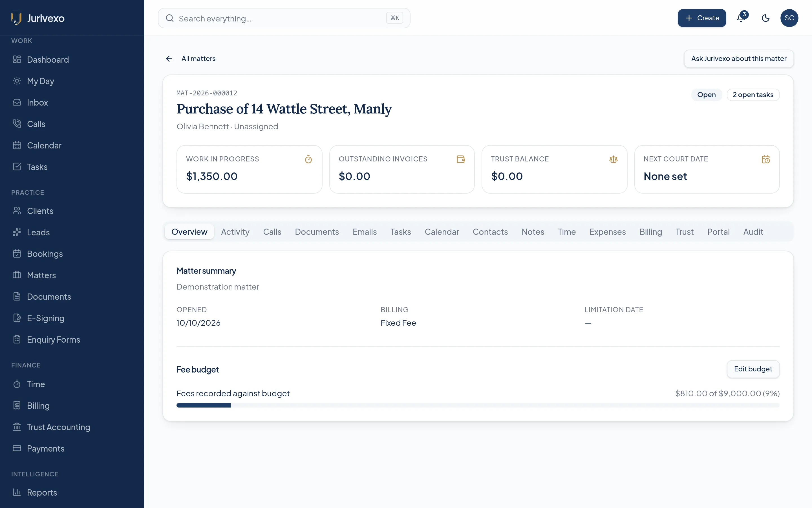
Task: Click the Edit budget button
Action: click(753, 369)
